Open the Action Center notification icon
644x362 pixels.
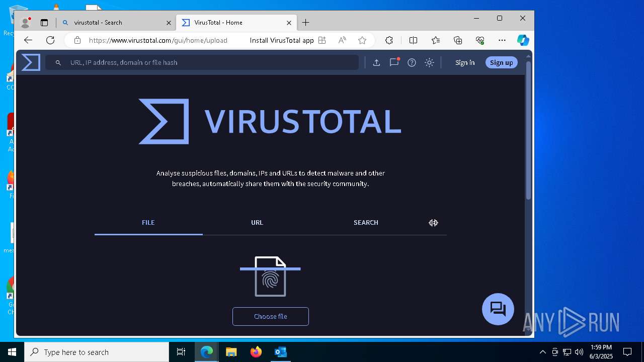point(627,352)
